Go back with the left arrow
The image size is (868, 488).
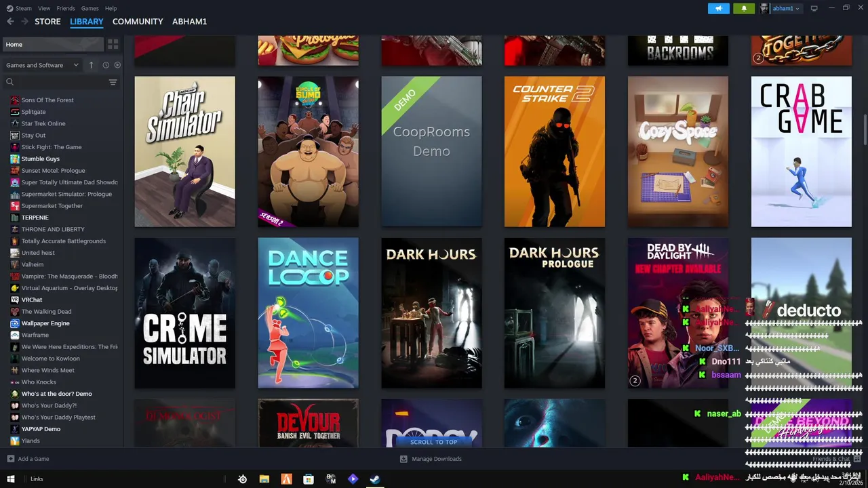coord(10,22)
